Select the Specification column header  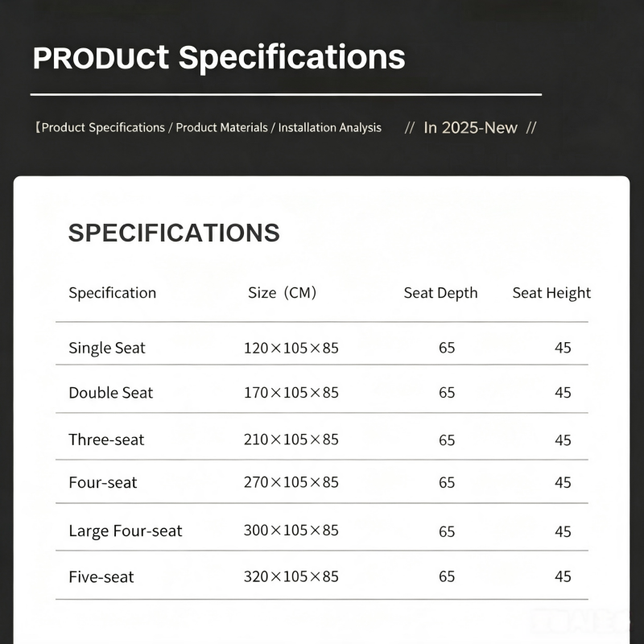coord(112,293)
